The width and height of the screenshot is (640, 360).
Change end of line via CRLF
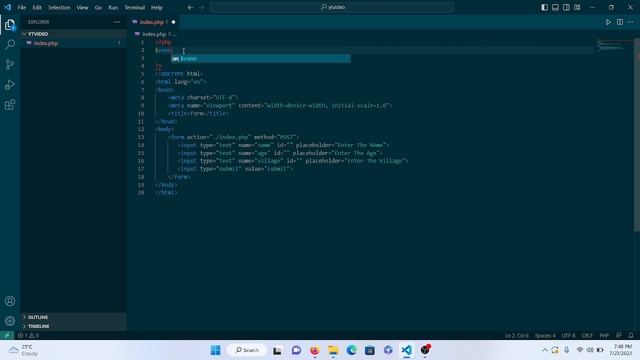click(587, 336)
